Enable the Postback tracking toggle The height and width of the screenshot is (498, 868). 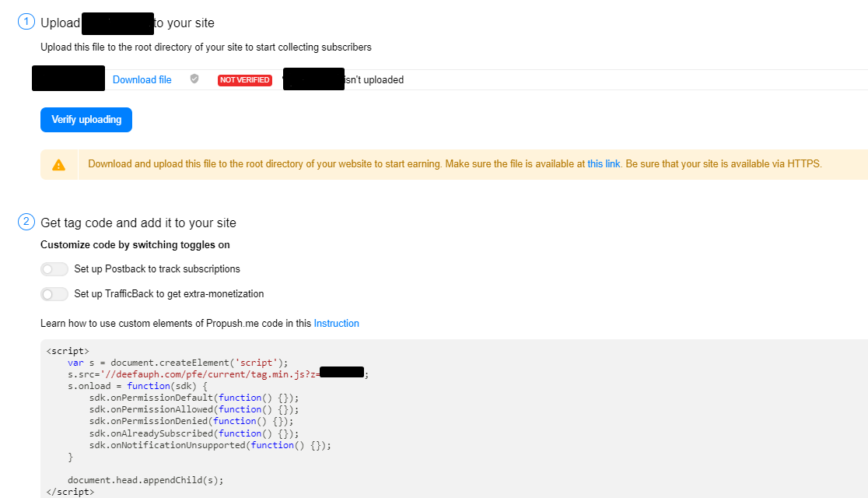pyautogui.click(x=54, y=269)
